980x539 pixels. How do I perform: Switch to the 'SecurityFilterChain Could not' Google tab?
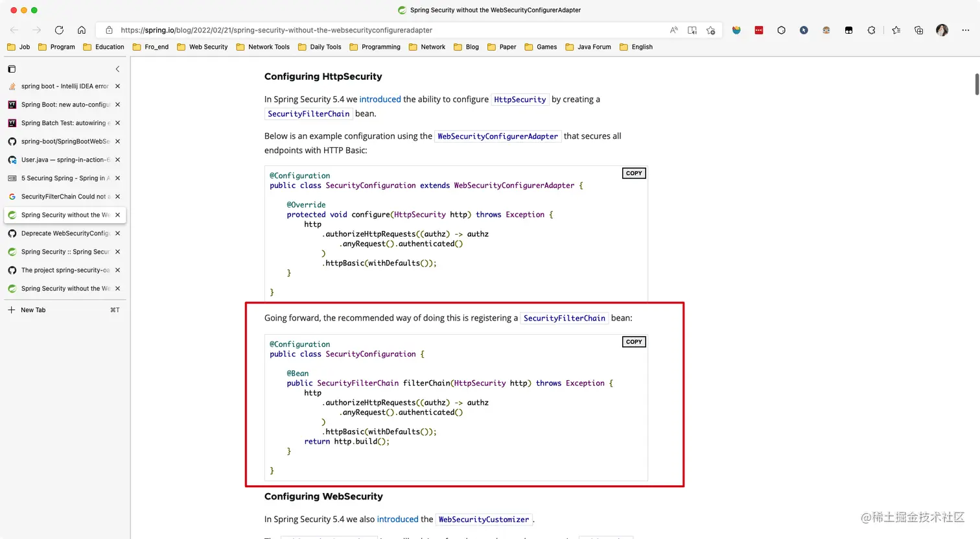click(x=65, y=197)
